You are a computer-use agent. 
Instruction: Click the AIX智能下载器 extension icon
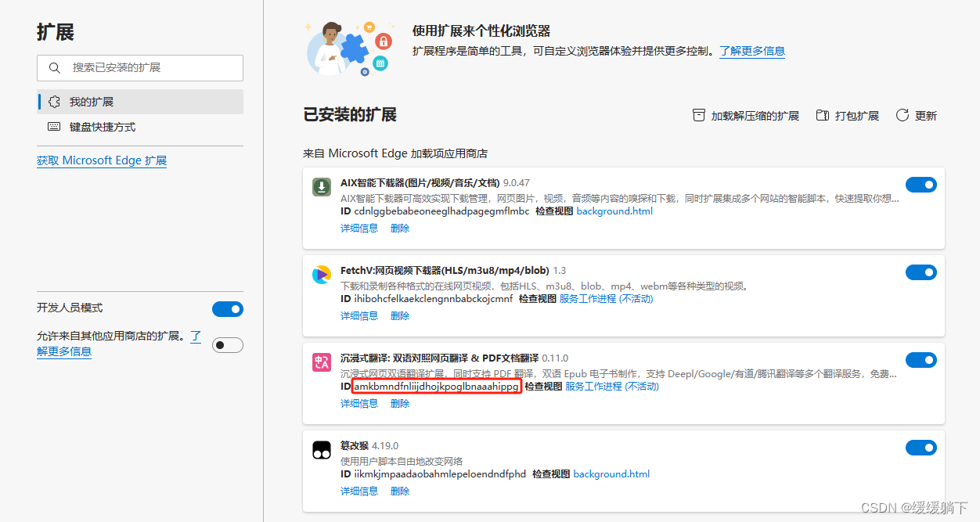(322, 187)
